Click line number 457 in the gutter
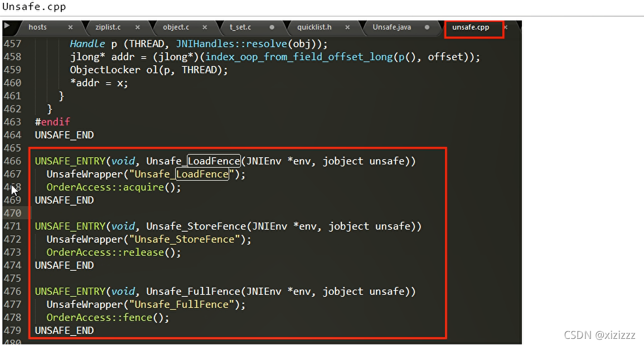The width and height of the screenshot is (644, 345). [x=12, y=43]
